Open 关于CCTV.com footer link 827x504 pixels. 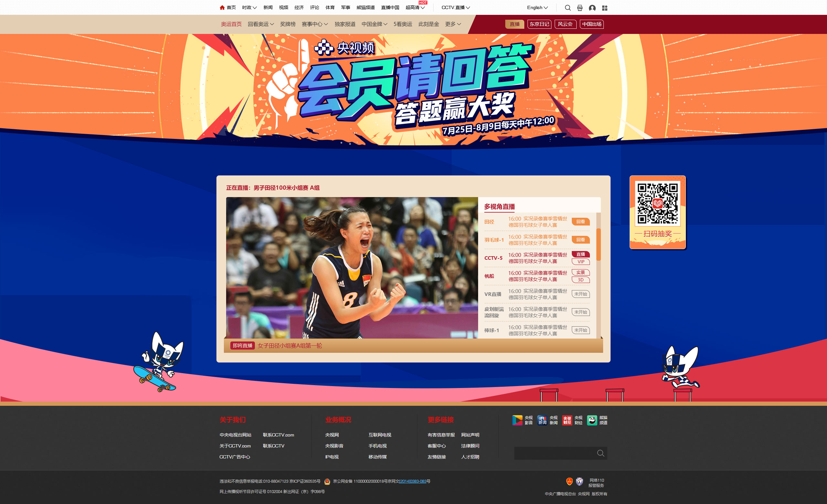click(235, 446)
